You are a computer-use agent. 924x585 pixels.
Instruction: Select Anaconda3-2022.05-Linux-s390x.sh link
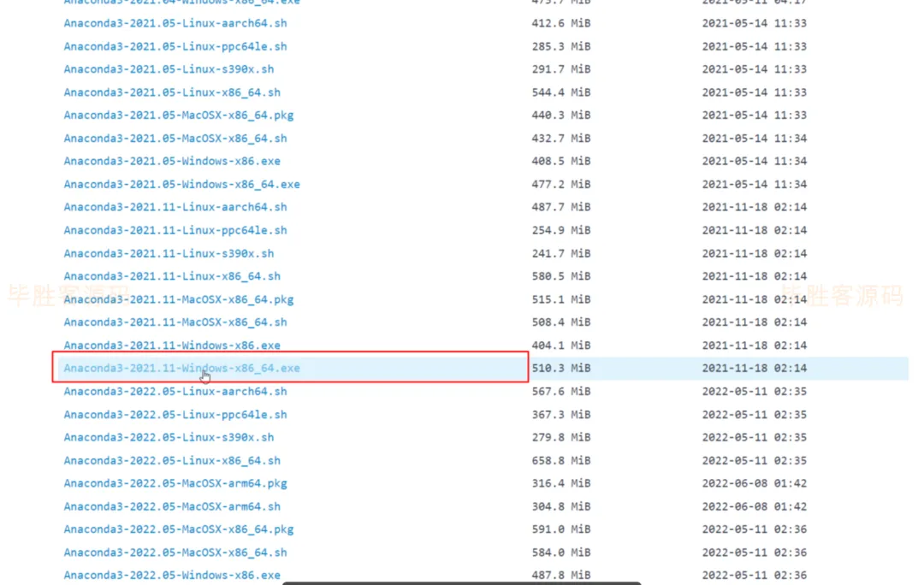(x=169, y=438)
